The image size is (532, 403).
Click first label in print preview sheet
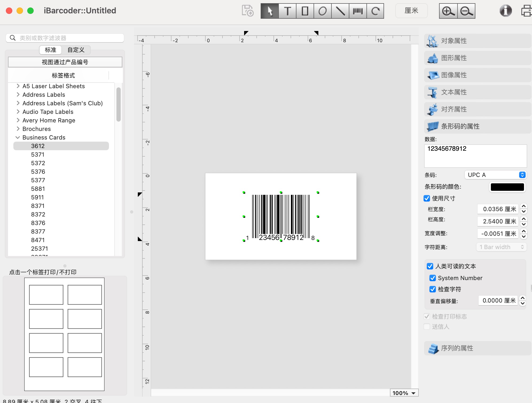[46, 295]
